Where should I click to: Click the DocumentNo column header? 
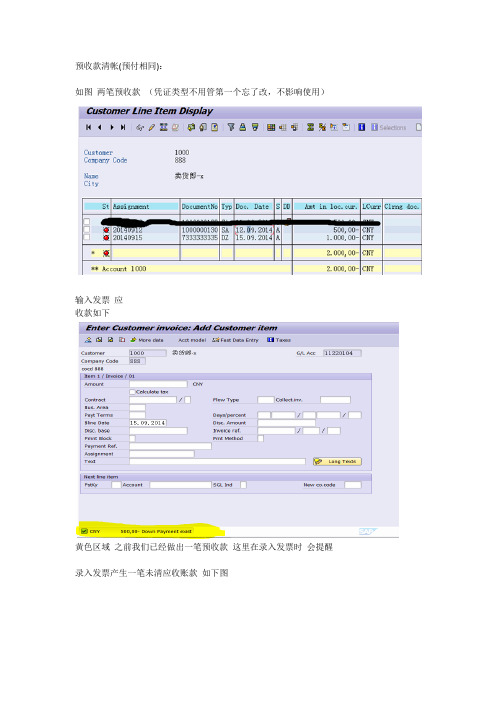point(200,206)
